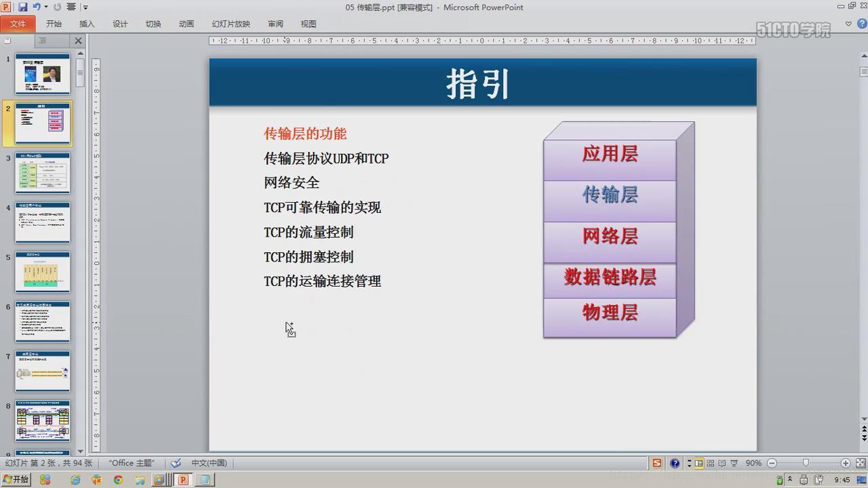Open the Windows 开始 start button

click(16, 479)
